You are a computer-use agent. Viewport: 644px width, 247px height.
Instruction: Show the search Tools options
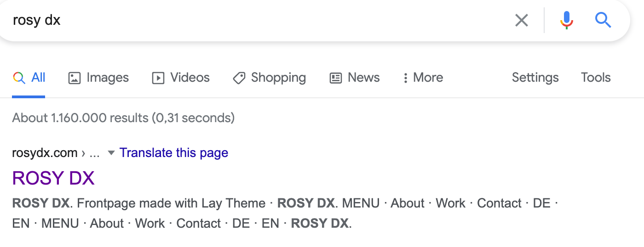596,78
